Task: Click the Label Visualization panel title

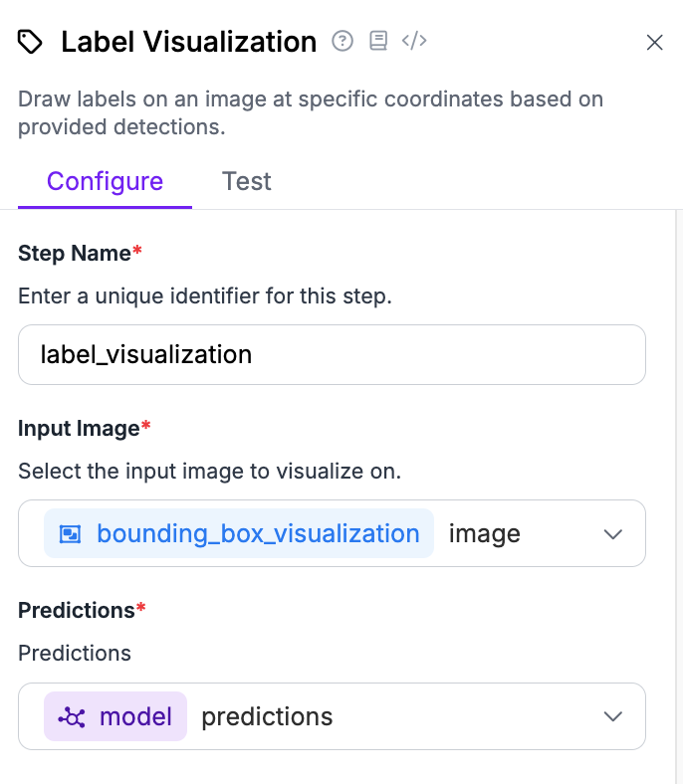Action: click(188, 42)
